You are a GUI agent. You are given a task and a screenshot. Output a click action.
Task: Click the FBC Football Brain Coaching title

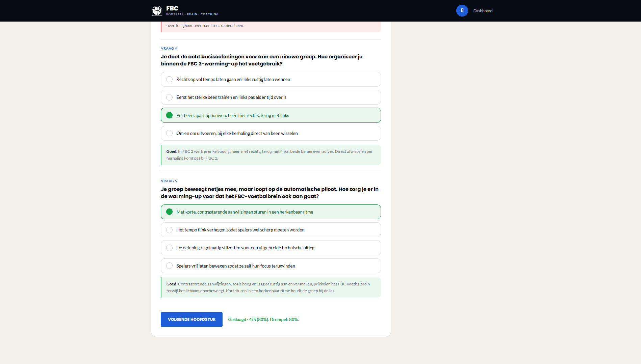pos(192,11)
